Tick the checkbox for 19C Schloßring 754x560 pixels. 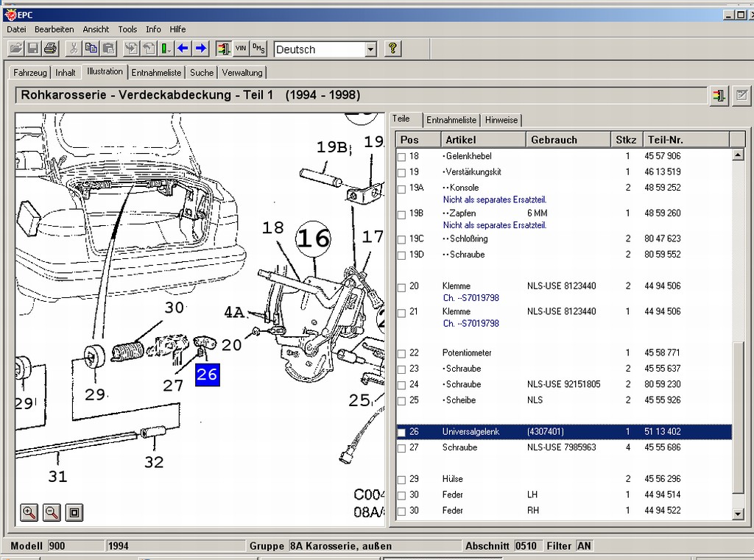pyautogui.click(x=401, y=239)
